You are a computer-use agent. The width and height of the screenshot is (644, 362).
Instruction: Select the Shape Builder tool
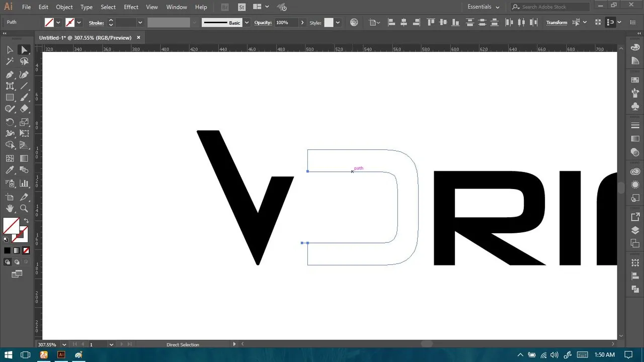(x=10, y=145)
